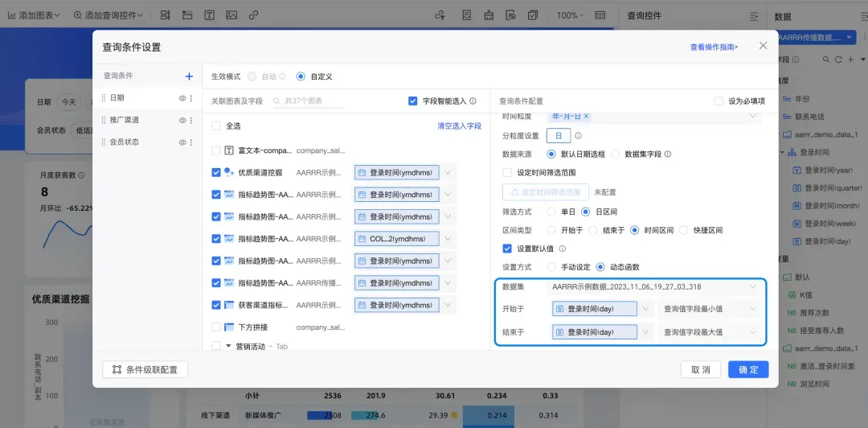Open the 查询值字段最大值 dropdown
The width and height of the screenshot is (868, 428).
709,332
